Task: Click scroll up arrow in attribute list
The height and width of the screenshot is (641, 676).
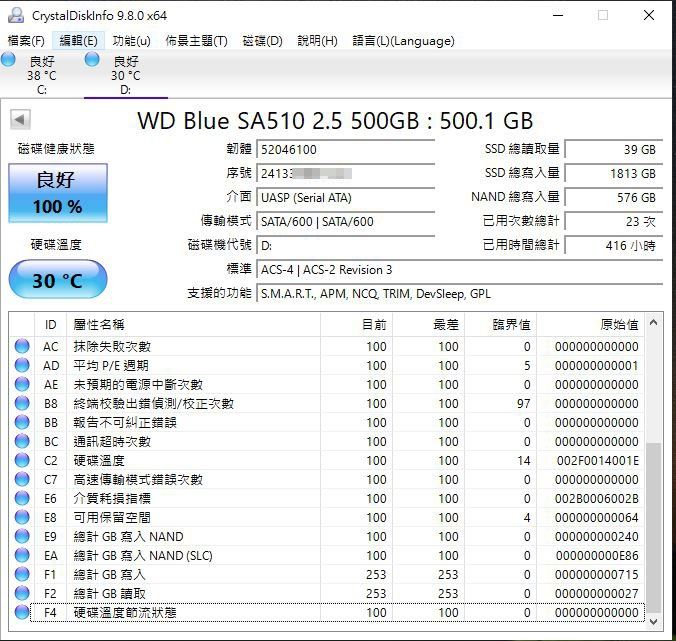Action: 654,324
